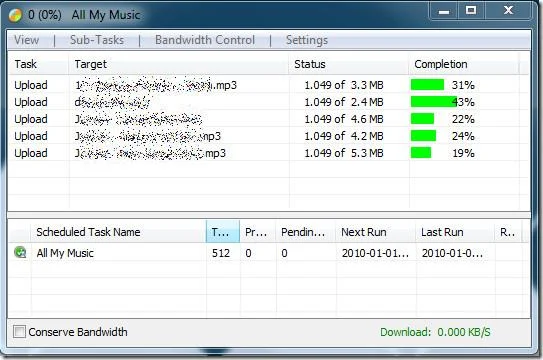The height and width of the screenshot is (360, 543).
Task: Click the Download: 0.000 KB/S indicator
Action: pyautogui.click(x=435, y=332)
